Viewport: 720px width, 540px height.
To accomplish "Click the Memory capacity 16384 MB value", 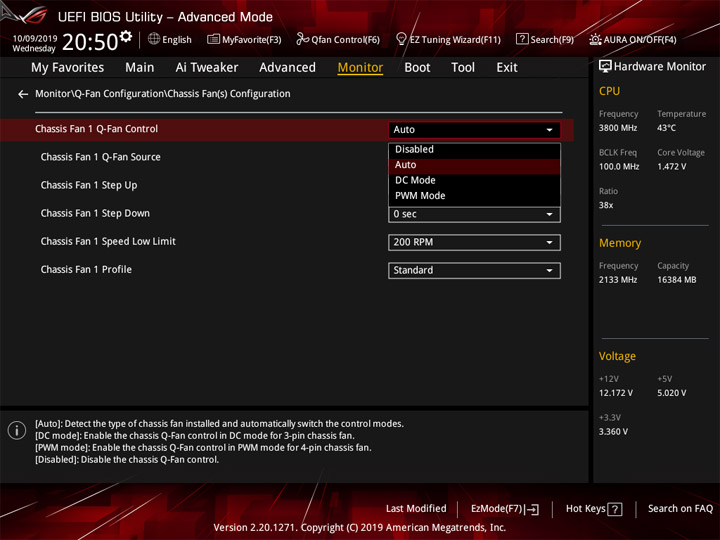I will [x=676, y=280].
